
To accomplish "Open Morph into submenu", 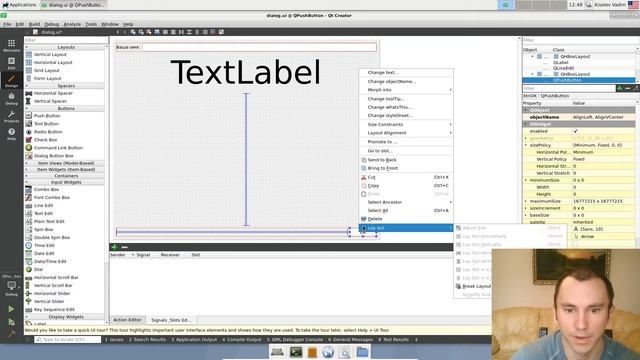I will coord(406,90).
